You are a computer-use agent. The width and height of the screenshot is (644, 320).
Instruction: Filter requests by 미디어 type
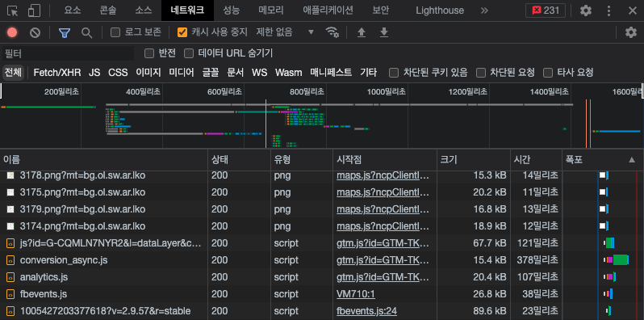click(x=182, y=73)
